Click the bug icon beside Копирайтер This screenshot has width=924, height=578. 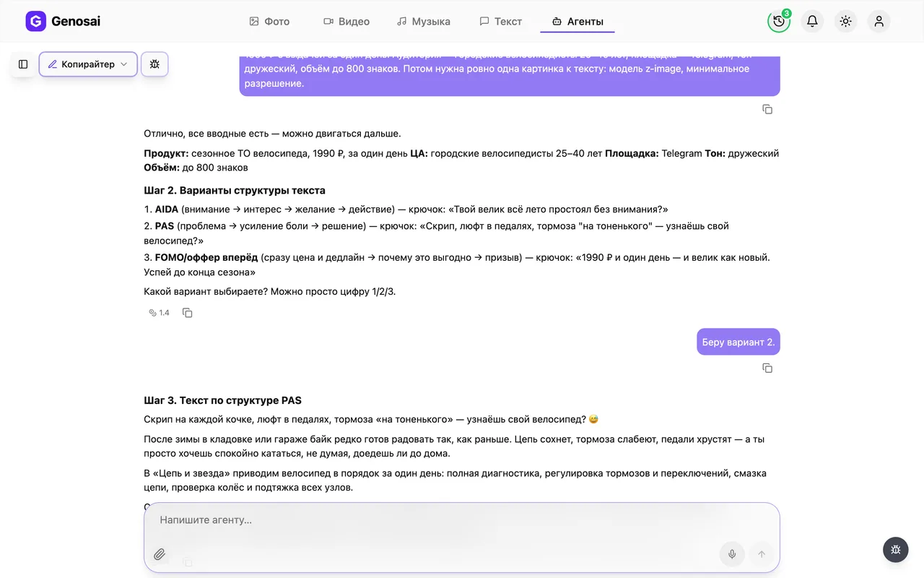(x=154, y=64)
